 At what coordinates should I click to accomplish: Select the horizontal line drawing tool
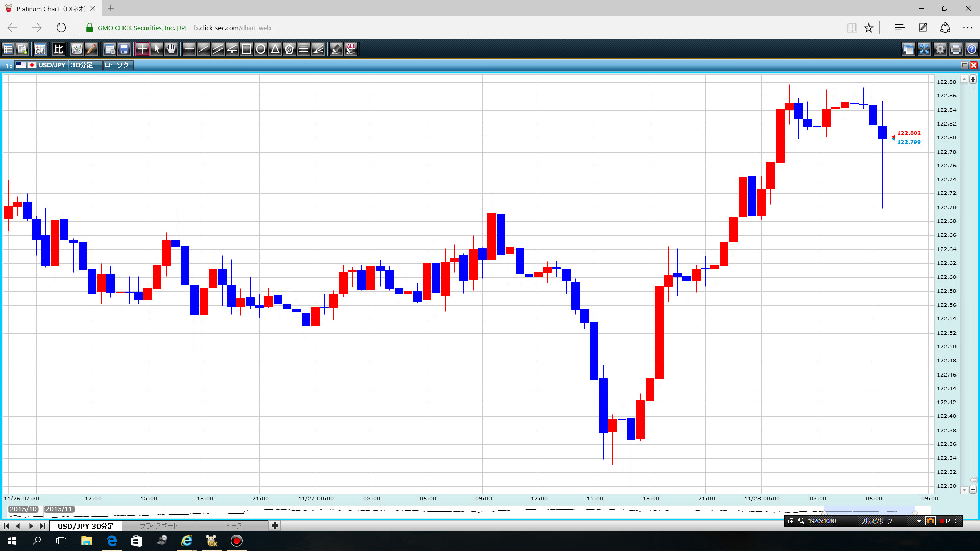pos(189,49)
